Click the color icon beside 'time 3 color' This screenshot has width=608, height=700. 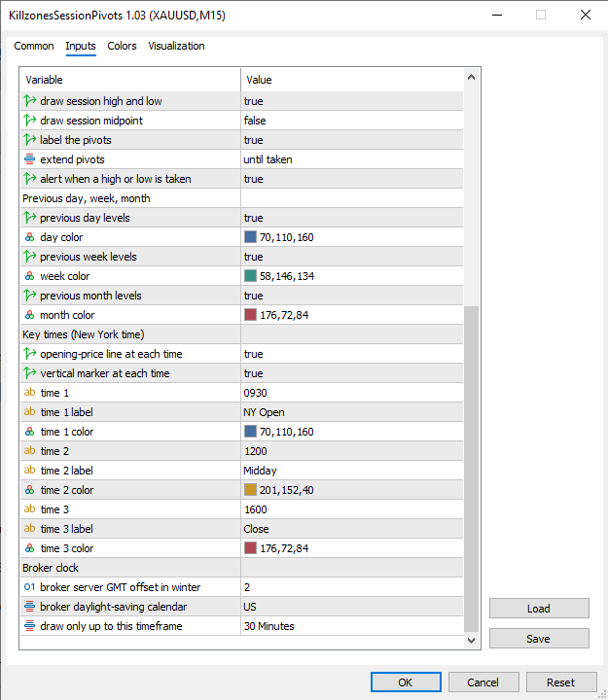tap(29, 547)
